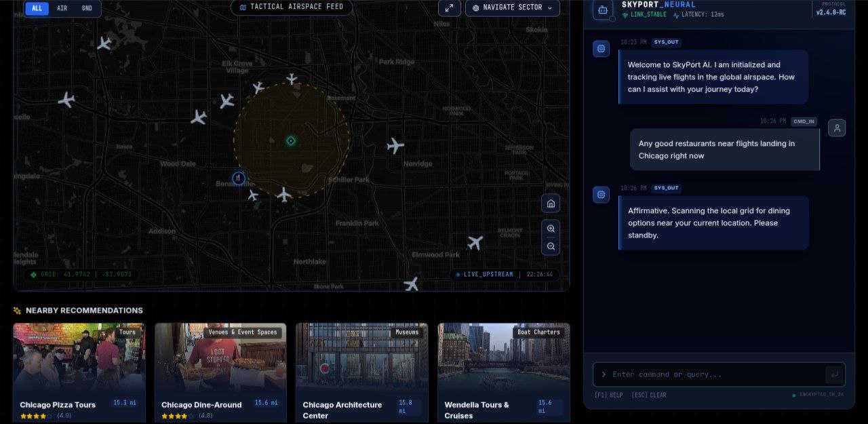Image resolution: width=868 pixels, height=424 pixels.
Task: Click the globe icon in Navigate Sector
Action: (x=475, y=8)
